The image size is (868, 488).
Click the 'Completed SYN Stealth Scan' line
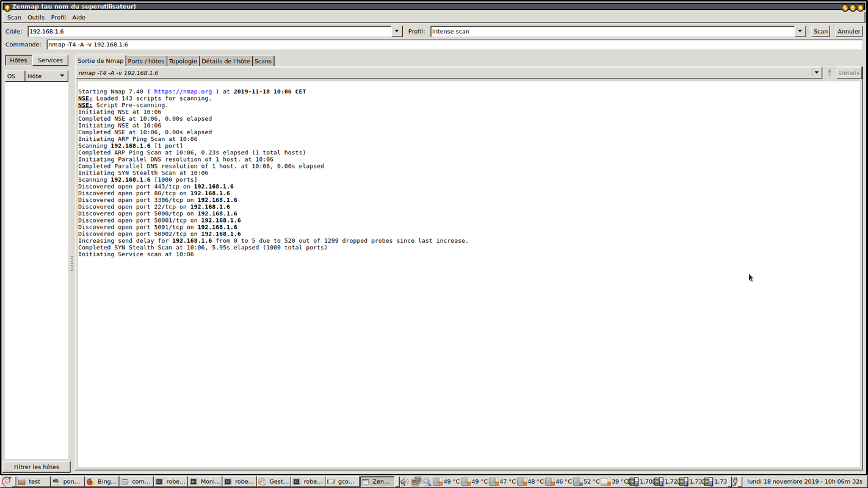203,247
